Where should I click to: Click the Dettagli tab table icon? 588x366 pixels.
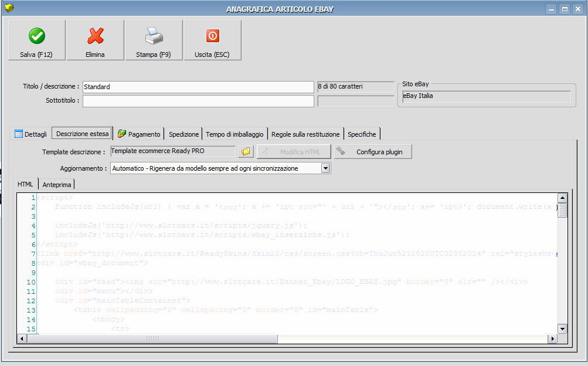[19, 134]
